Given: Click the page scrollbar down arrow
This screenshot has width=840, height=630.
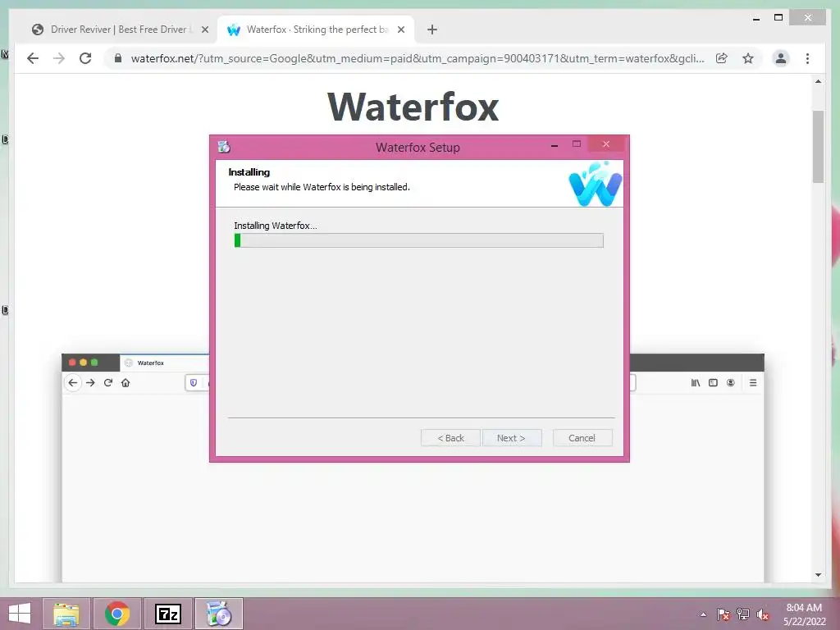Looking at the screenshot, I should point(818,575).
